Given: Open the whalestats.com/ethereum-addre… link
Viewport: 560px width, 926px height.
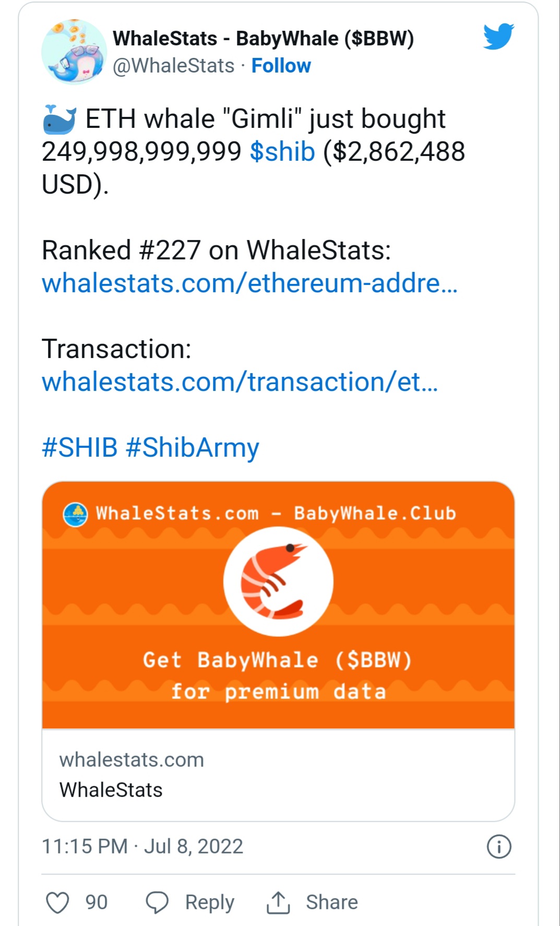Looking at the screenshot, I should tap(249, 283).
